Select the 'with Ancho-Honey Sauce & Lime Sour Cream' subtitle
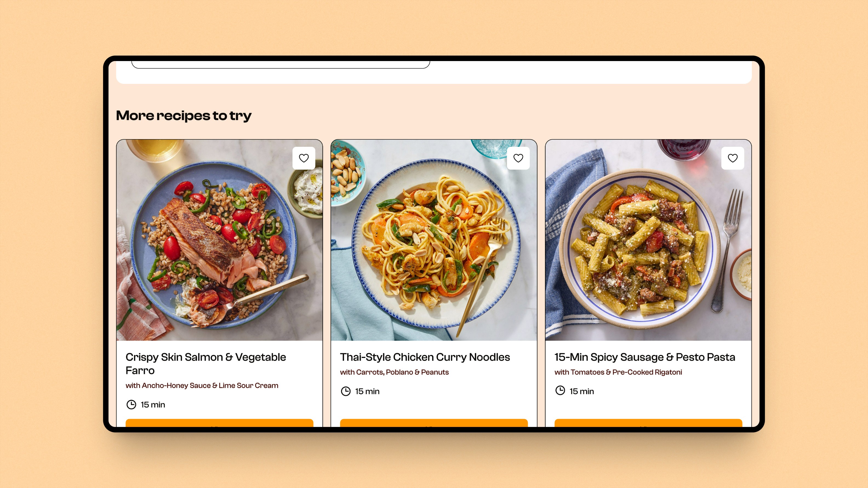 [202, 385]
